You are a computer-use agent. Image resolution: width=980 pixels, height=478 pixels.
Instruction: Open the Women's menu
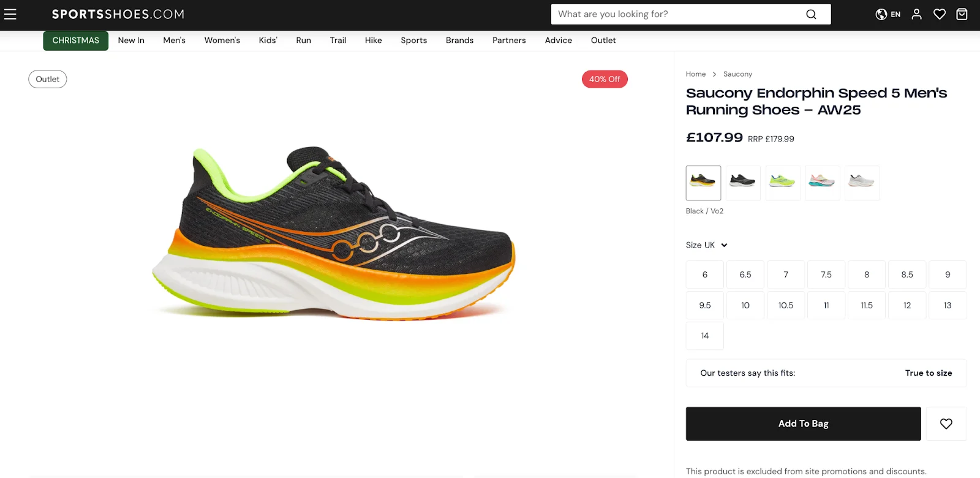pyautogui.click(x=222, y=40)
